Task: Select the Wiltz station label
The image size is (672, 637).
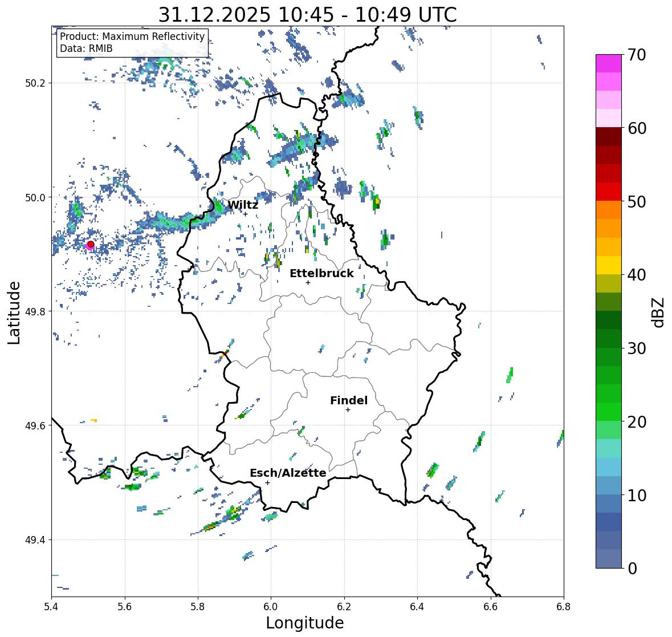Action: (x=243, y=205)
